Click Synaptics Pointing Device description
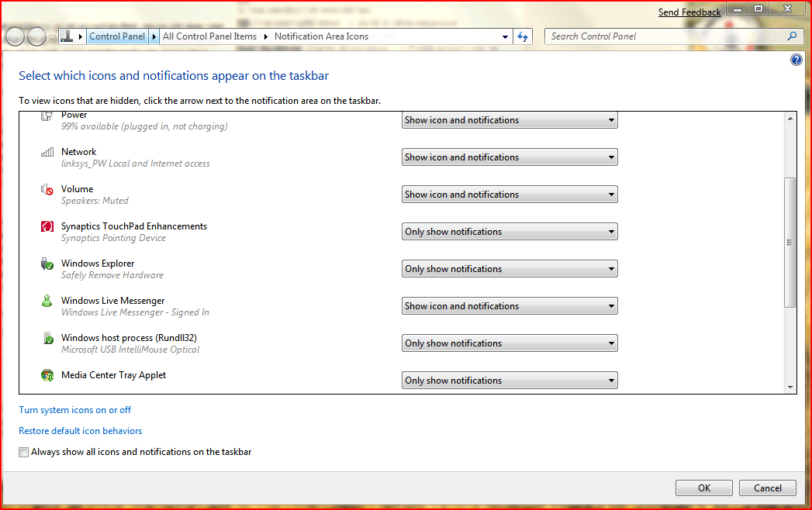 (114, 238)
